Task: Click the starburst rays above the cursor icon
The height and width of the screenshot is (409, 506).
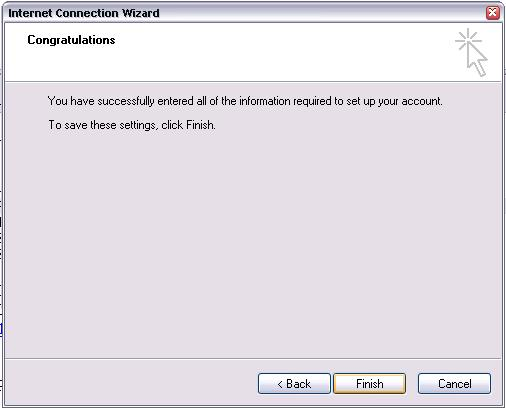Action: tap(468, 39)
